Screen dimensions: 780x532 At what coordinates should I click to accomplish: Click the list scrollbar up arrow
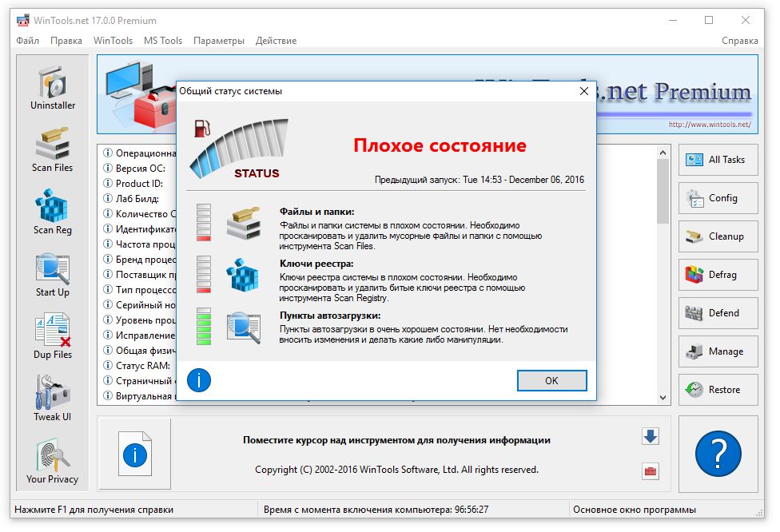coord(663,153)
